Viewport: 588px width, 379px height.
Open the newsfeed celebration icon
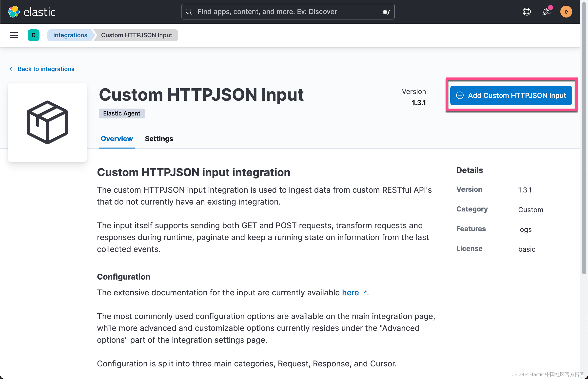(x=546, y=12)
